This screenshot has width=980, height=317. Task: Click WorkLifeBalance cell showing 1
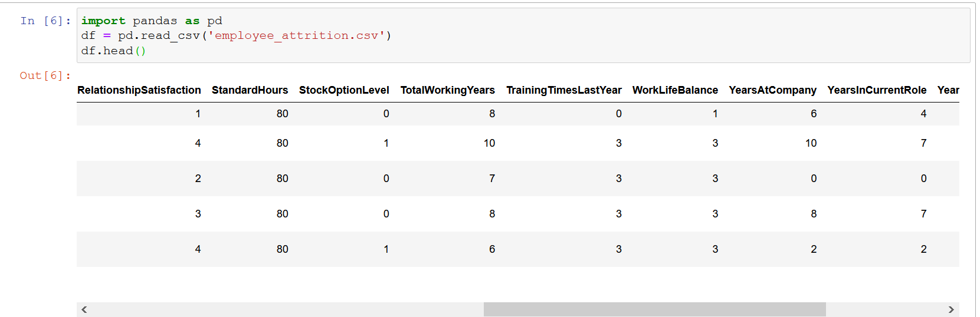click(716, 114)
